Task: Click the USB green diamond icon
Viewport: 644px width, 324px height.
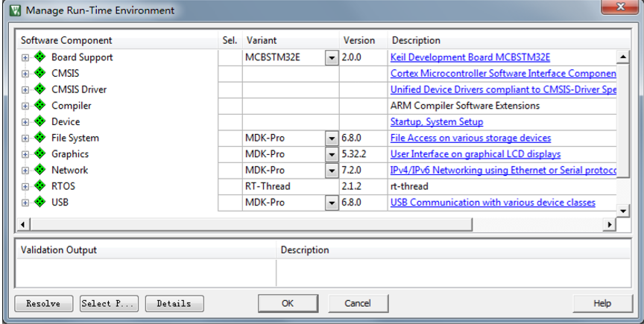Action: pyautogui.click(x=40, y=202)
